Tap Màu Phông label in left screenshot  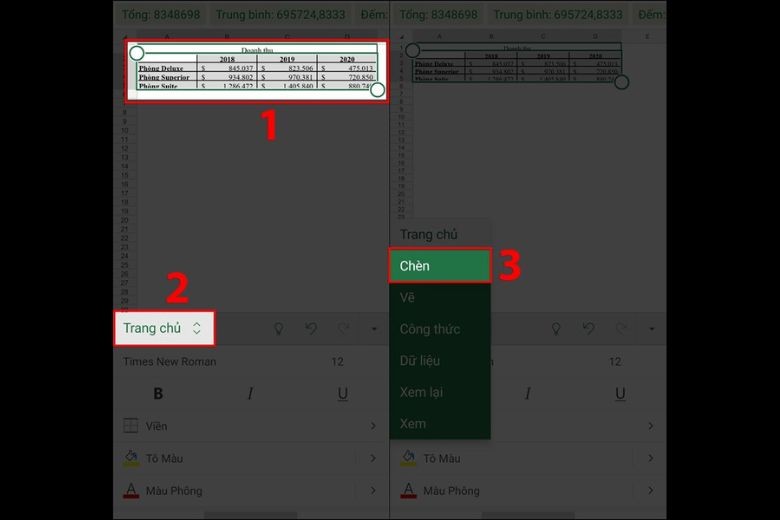coord(174,491)
